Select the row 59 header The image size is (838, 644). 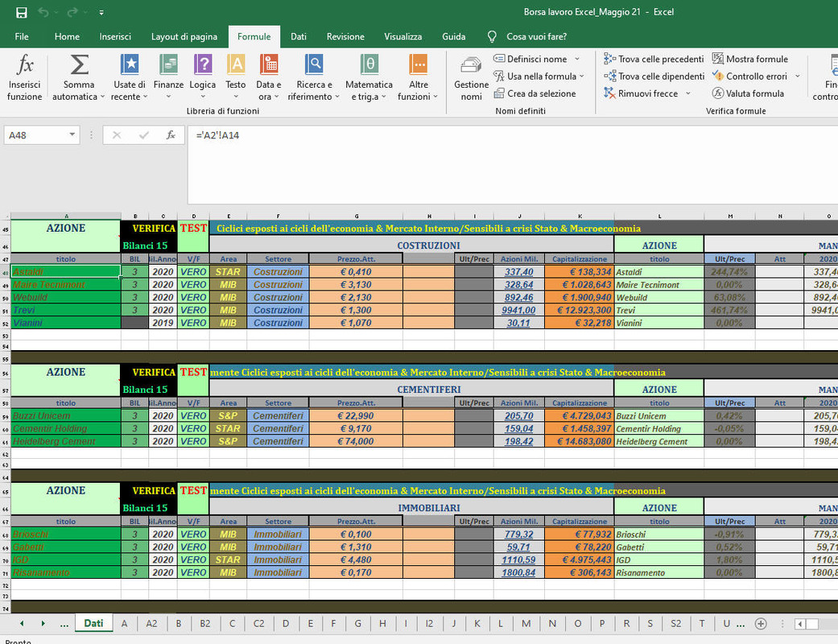click(x=6, y=416)
